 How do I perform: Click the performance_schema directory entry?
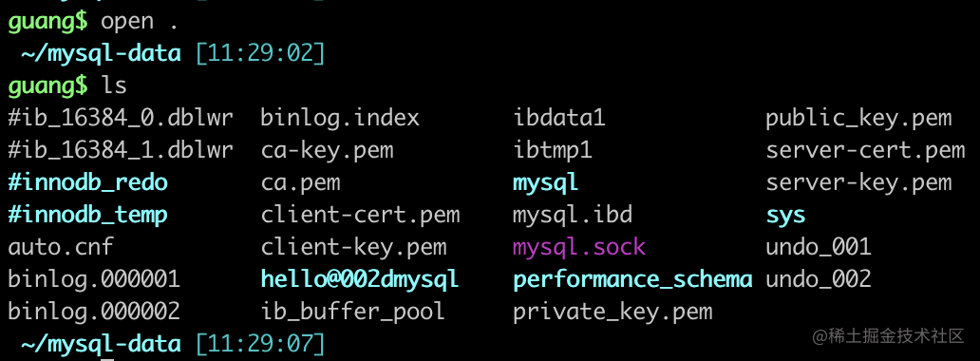[x=632, y=279]
